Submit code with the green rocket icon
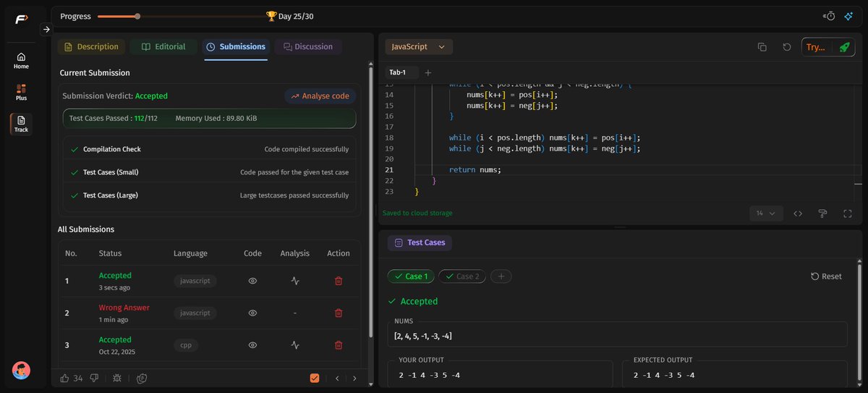868x393 pixels. tap(844, 47)
